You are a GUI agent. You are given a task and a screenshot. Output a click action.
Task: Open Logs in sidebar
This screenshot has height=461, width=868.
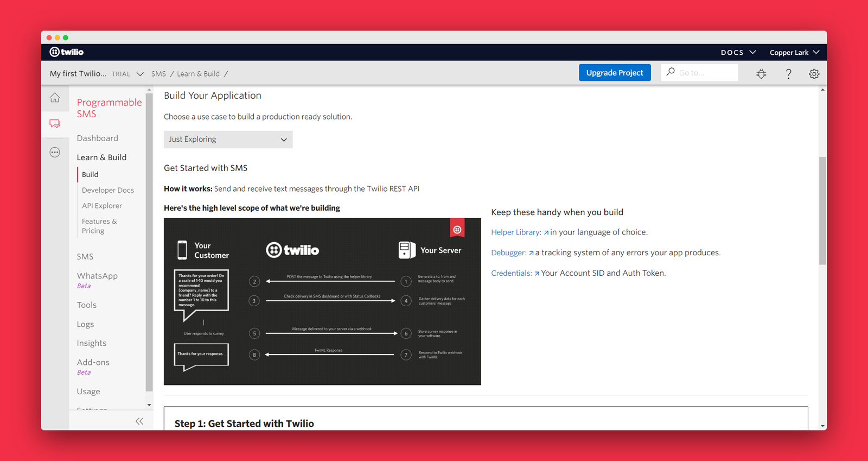pos(85,324)
